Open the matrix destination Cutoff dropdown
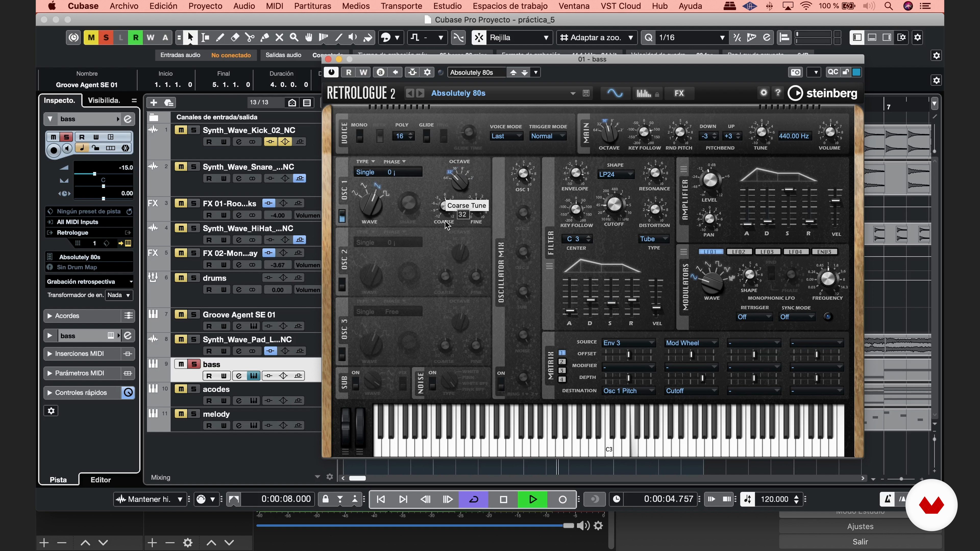Image resolution: width=980 pixels, height=551 pixels. (x=691, y=391)
